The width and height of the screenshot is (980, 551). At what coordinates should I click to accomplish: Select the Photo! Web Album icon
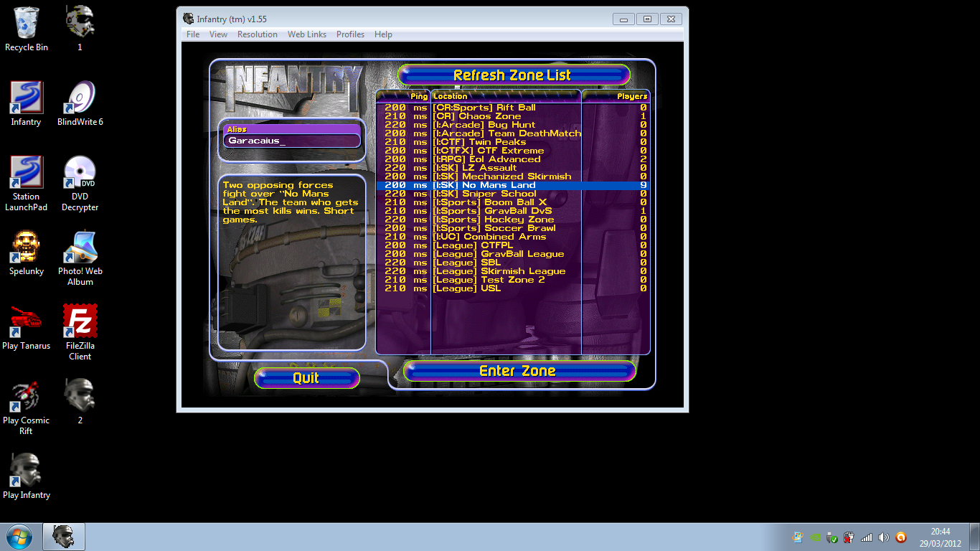tap(80, 248)
